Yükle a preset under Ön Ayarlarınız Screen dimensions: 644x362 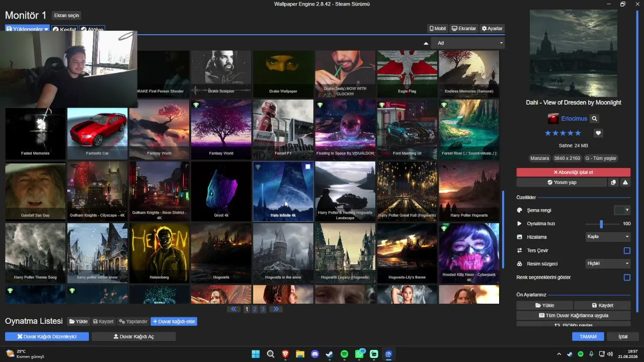pyautogui.click(x=545, y=305)
